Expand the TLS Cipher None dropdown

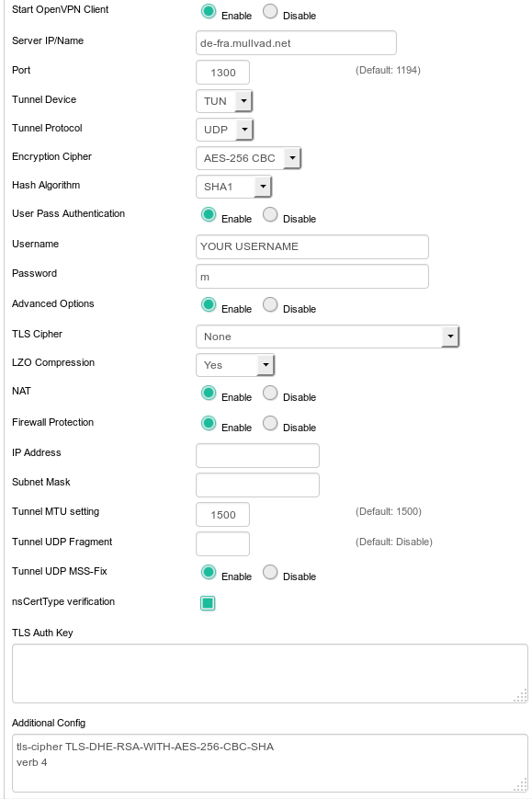pyautogui.click(x=327, y=337)
